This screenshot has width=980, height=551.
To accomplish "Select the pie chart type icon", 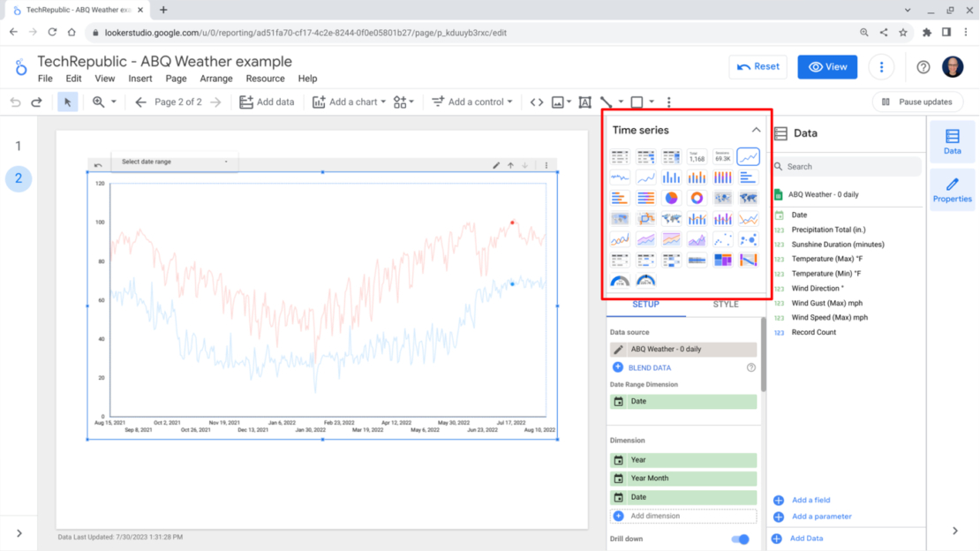I will [671, 199].
